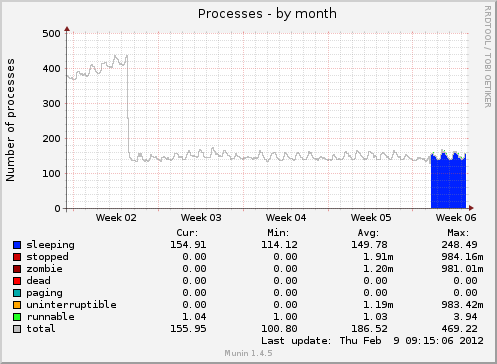Screen dimensions: 497x364
Task: Click total current value 155.95
Action: pos(188,329)
